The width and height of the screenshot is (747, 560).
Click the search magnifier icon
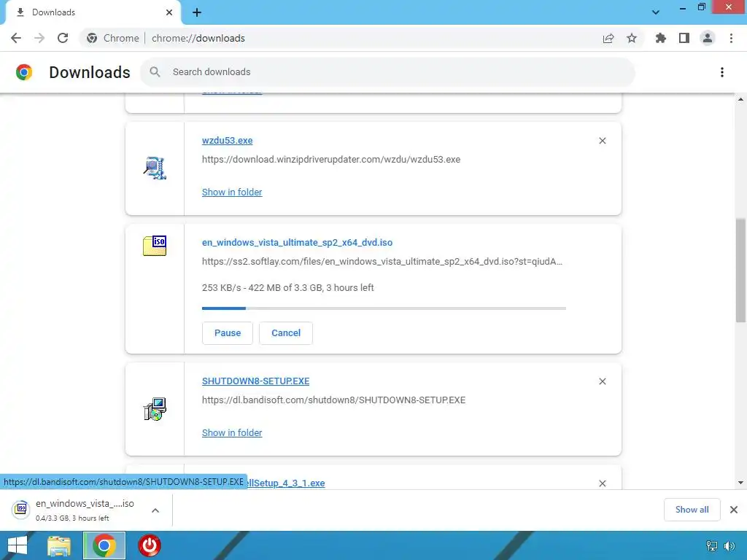pos(155,72)
